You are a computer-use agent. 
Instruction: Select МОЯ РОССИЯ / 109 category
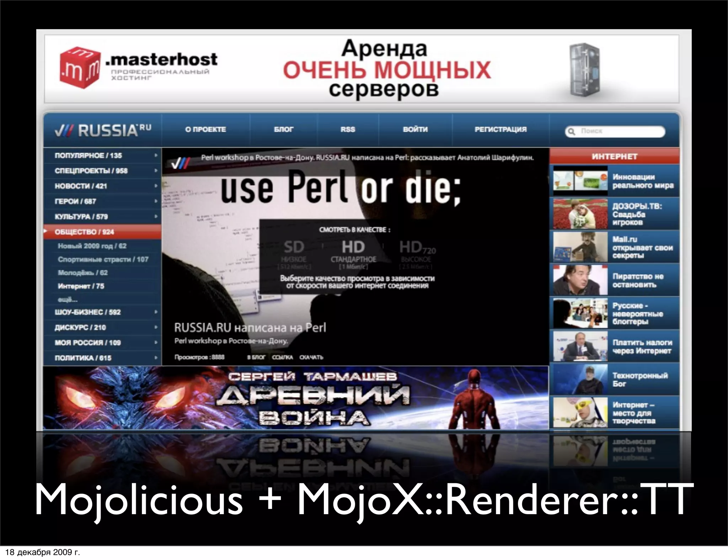[102, 343]
